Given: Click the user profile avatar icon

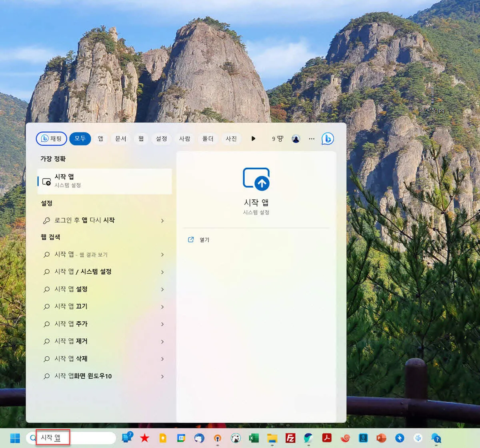Looking at the screenshot, I should (296, 139).
